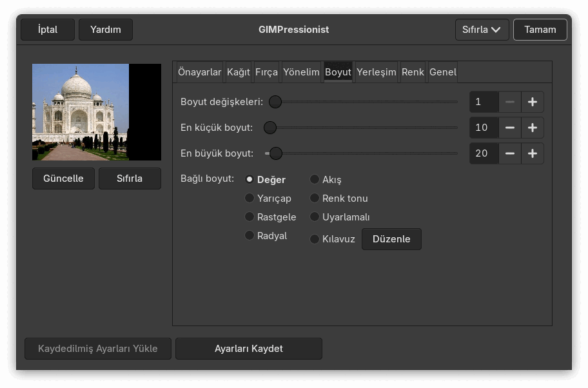Screen dimensions: 588x388
Task: Click Sıfırla below the preview image
Action: (130, 179)
